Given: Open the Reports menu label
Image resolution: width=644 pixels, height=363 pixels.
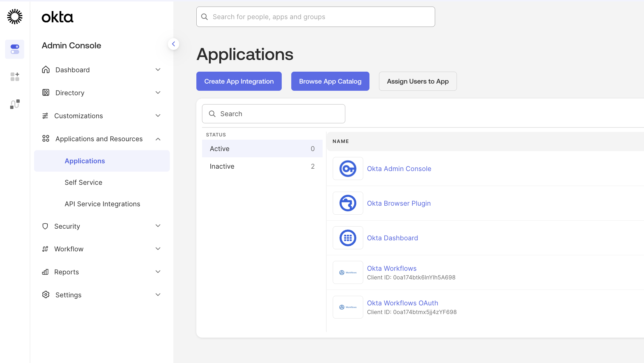Looking at the screenshot, I should [x=67, y=272].
